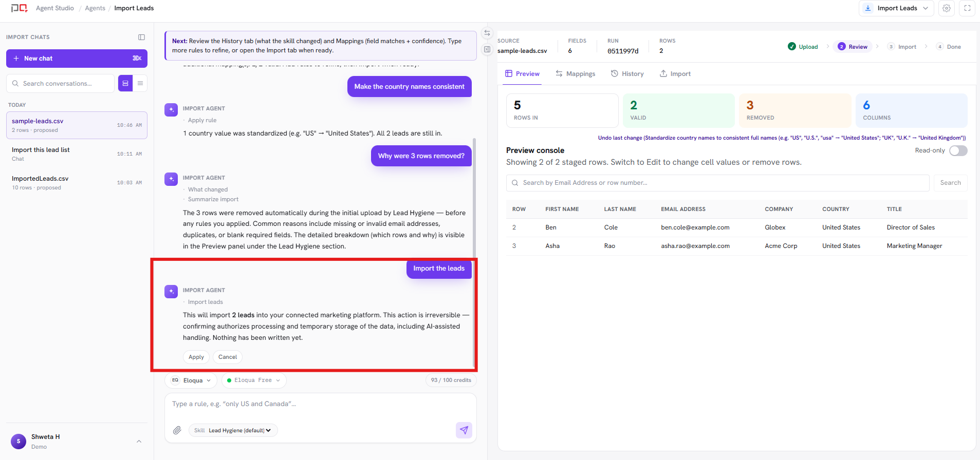Open the Eloqua Free plan dropdown
This screenshot has height=460, width=980.
(x=254, y=380)
